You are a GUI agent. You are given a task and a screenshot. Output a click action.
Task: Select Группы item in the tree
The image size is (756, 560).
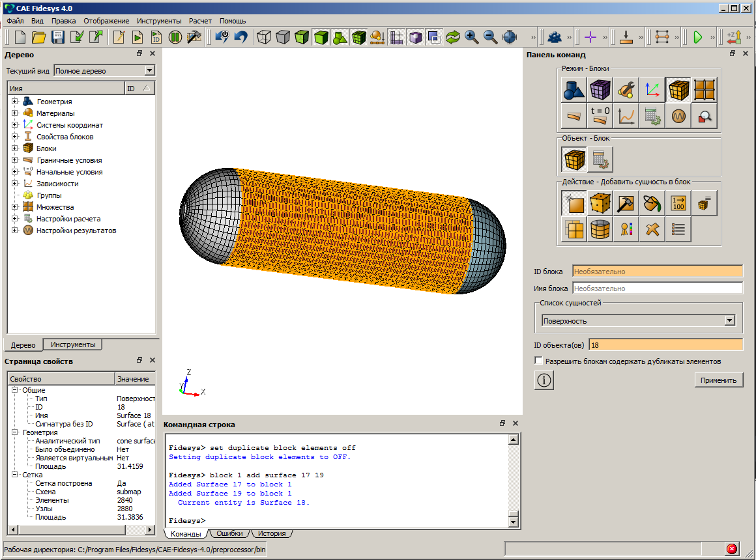(49, 195)
